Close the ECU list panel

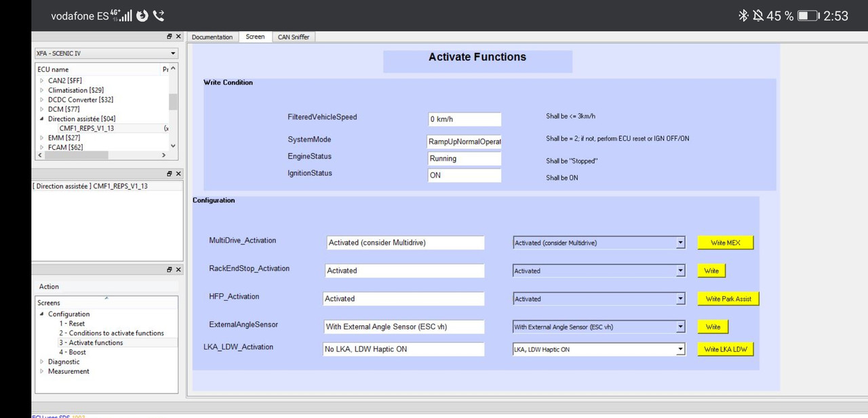pos(178,37)
